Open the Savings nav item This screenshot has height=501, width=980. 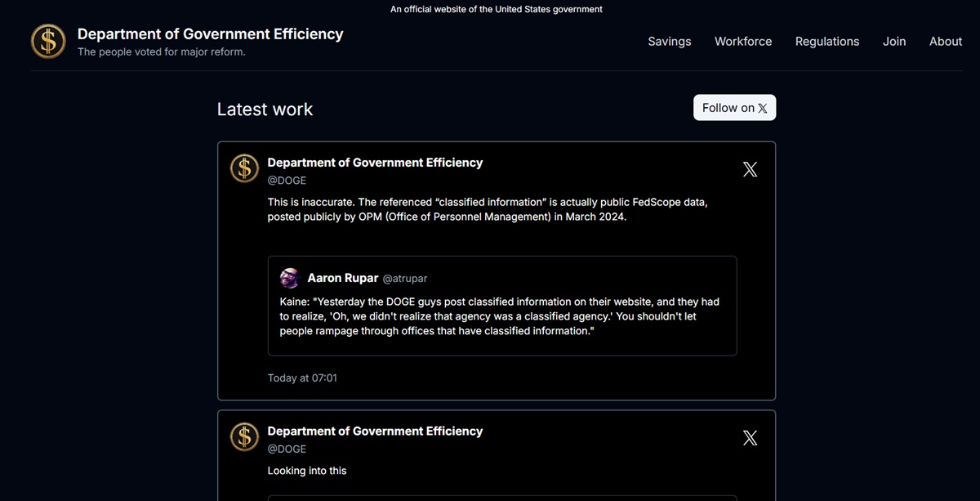tap(670, 42)
